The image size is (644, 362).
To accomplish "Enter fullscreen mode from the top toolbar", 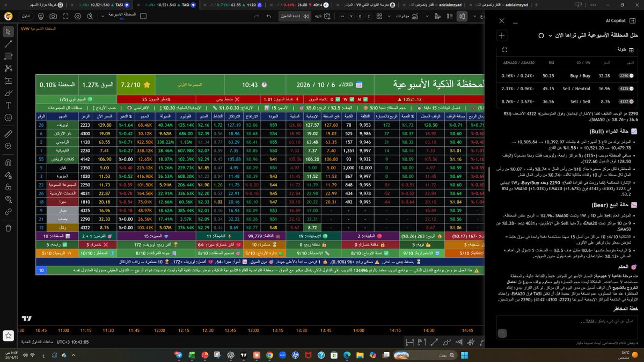I will 65,16.
